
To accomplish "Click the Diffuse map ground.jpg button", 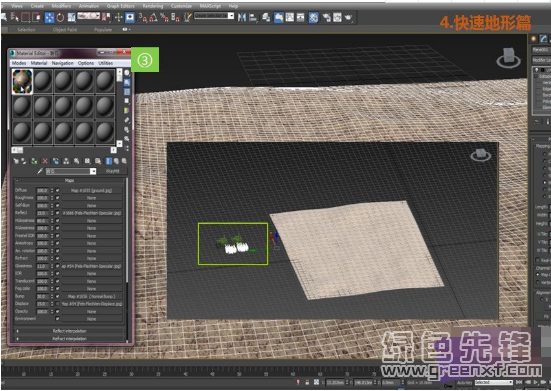I will pos(92,190).
